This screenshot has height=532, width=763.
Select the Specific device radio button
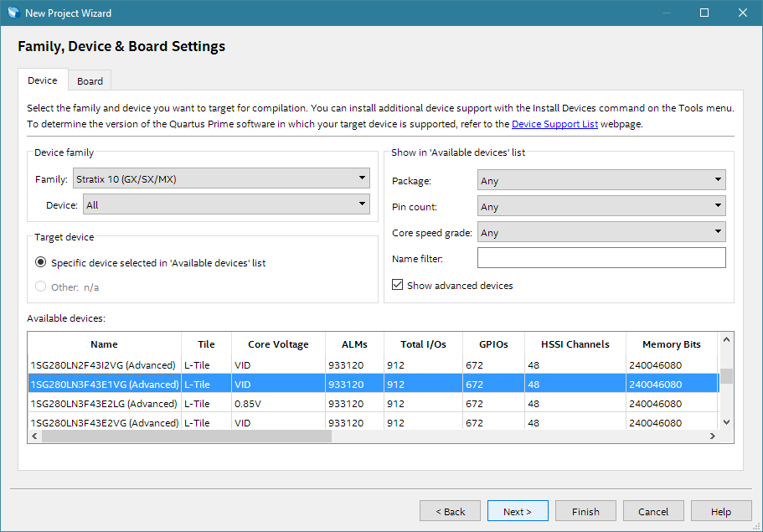tap(41, 263)
